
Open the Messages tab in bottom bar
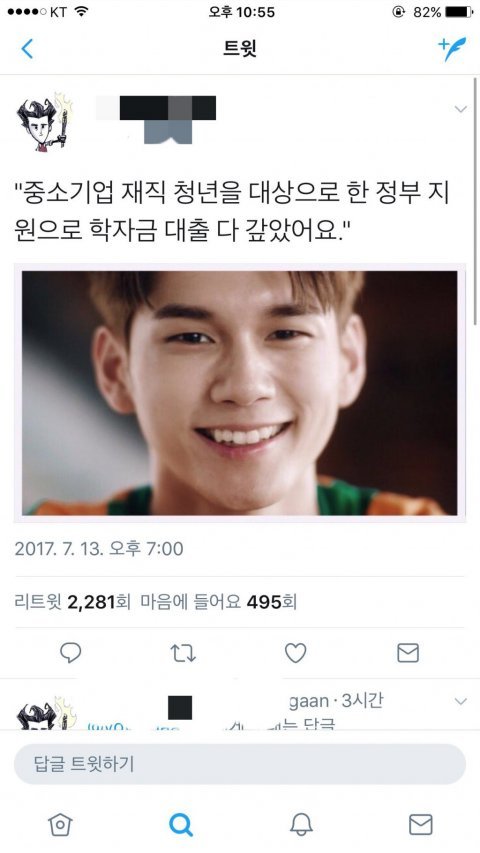[x=421, y=825]
